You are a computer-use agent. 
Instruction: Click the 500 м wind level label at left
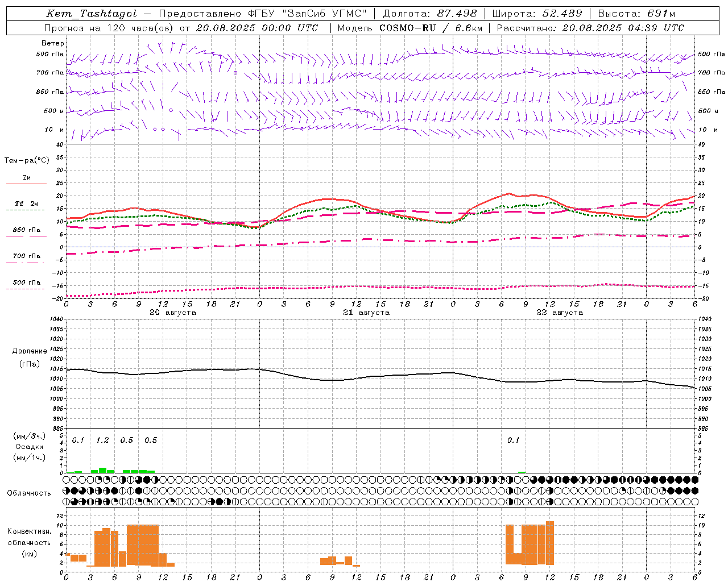54,111
